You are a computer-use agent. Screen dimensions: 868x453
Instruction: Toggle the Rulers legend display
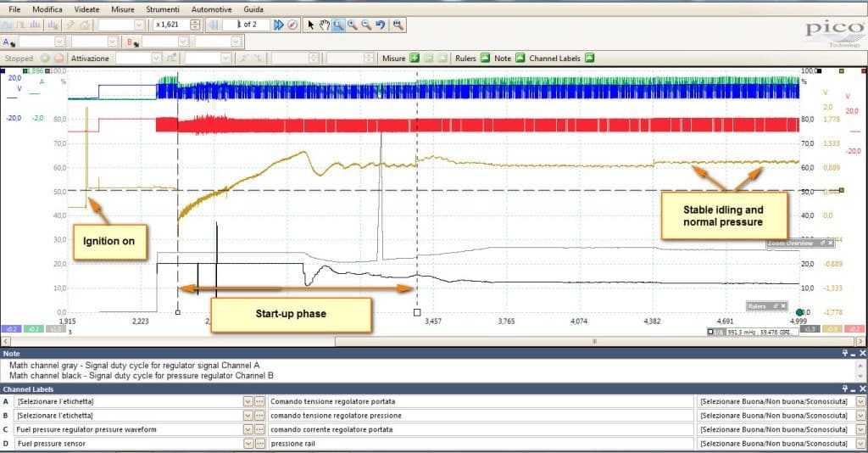[x=485, y=58]
